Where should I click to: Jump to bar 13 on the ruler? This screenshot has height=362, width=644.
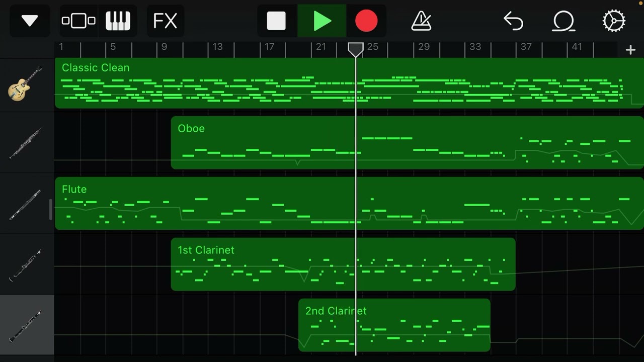tap(217, 47)
